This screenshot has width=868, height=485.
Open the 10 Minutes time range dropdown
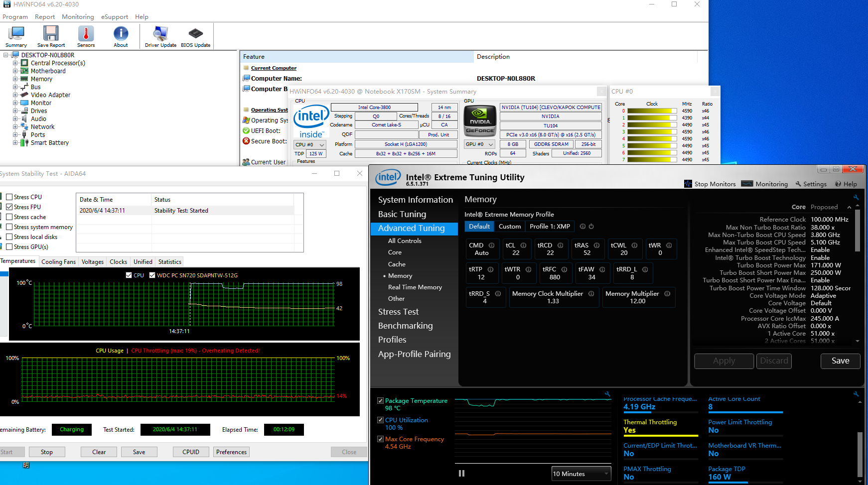click(x=581, y=474)
